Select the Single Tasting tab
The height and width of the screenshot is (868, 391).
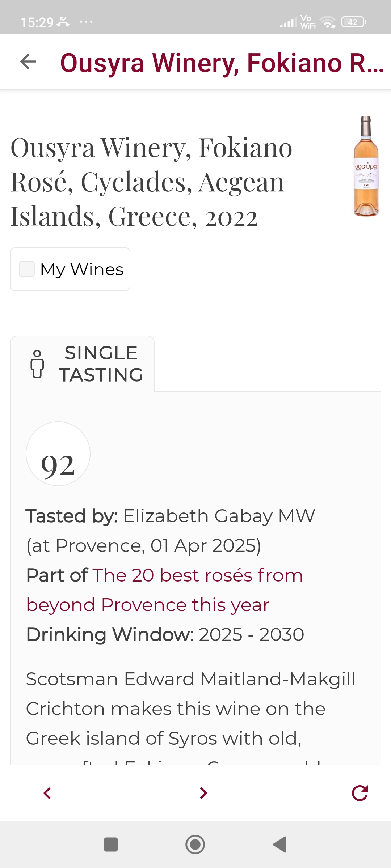[101, 364]
